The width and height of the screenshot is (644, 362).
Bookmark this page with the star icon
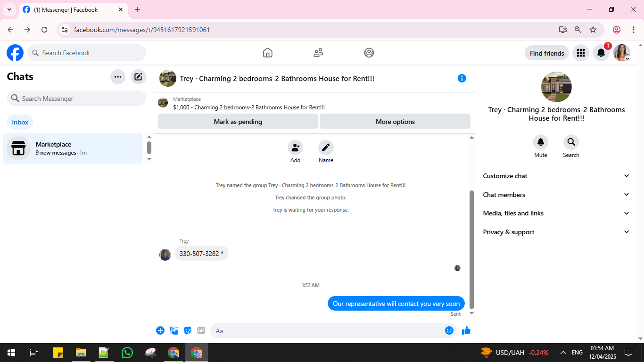pyautogui.click(x=593, y=30)
